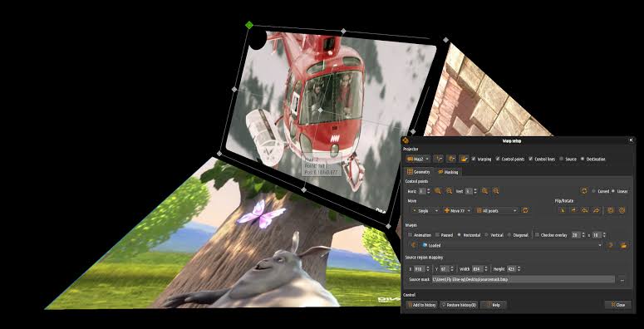
Task: Click the Close button in Warp setup
Action: [617, 305]
